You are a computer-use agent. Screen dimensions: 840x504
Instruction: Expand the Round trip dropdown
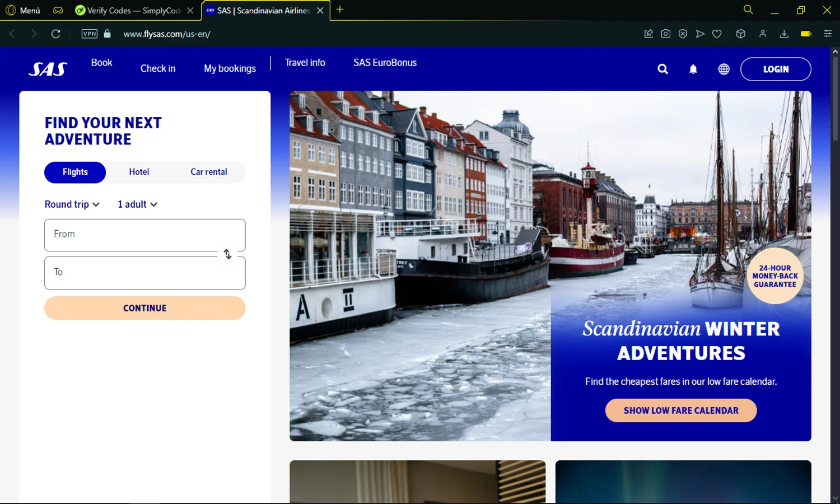pos(72,204)
